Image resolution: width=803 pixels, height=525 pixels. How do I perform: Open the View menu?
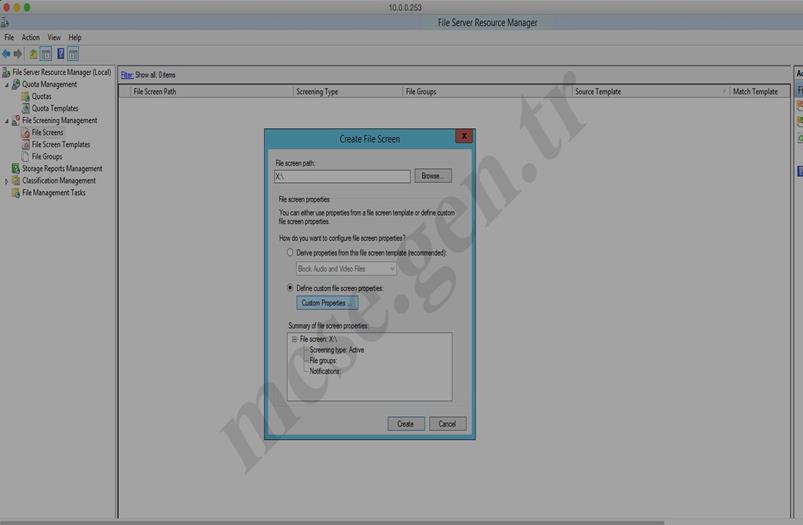[x=54, y=37]
